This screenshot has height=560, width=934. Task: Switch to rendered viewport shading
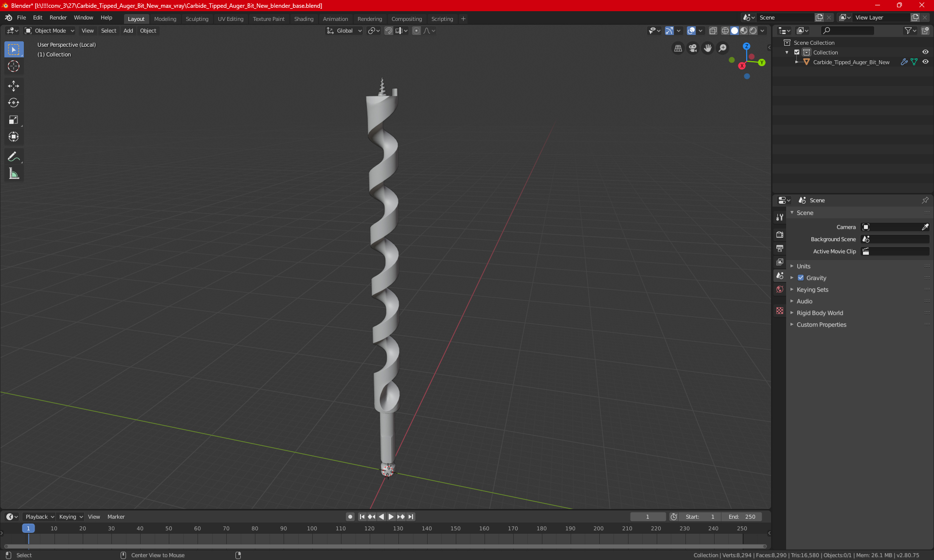(753, 31)
